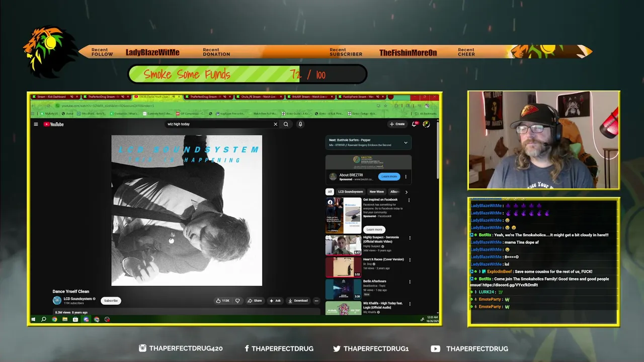Click the YouTube page vertical scrollbar
The height and width of the screenshot is (362, 644).
437,151
